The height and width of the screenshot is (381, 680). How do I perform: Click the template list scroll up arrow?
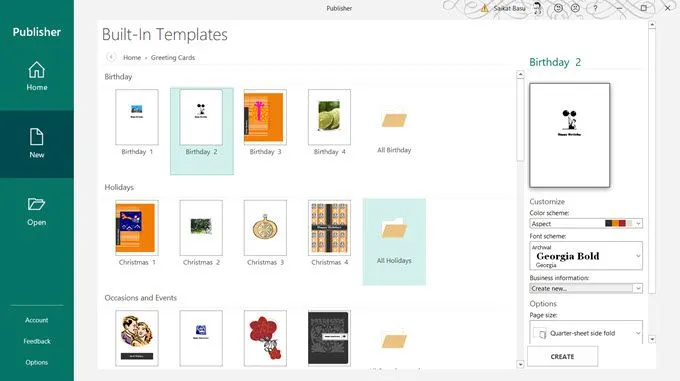pyautogui.click(x=520, y=75)
